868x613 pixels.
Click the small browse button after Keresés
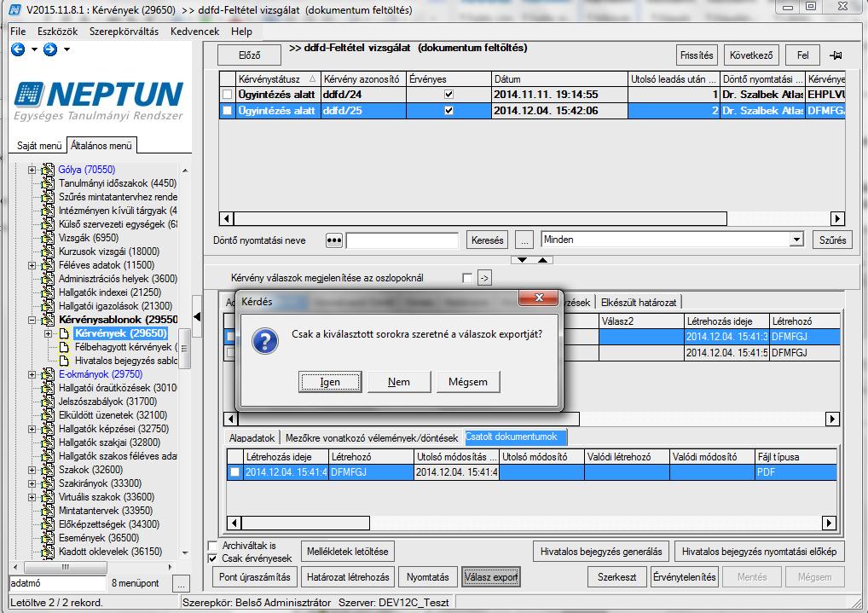524,240
